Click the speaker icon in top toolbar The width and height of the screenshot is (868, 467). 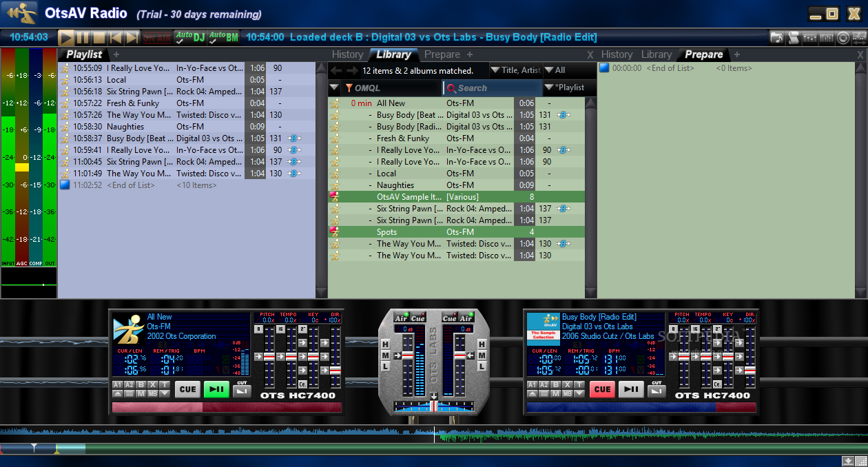click(x=843, y=38)
